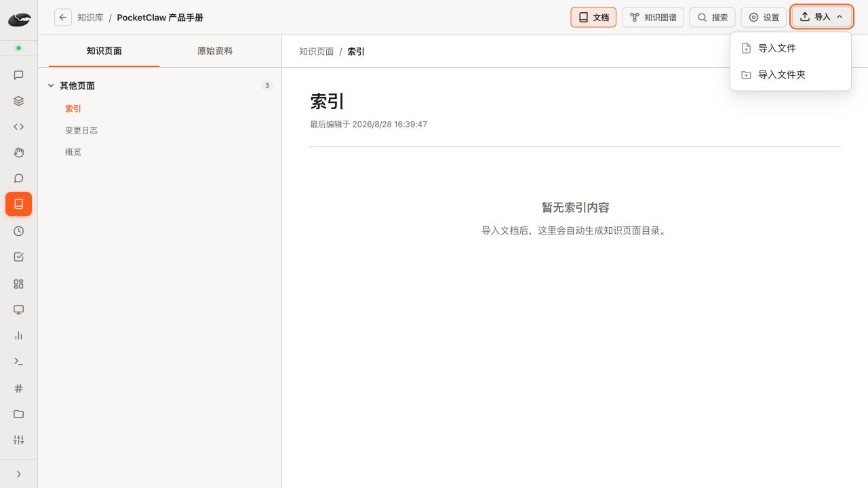Click the 暂无索引内容 message
Image resolution: width=868 pixels, height=488 pixels.
coord(575,207)
